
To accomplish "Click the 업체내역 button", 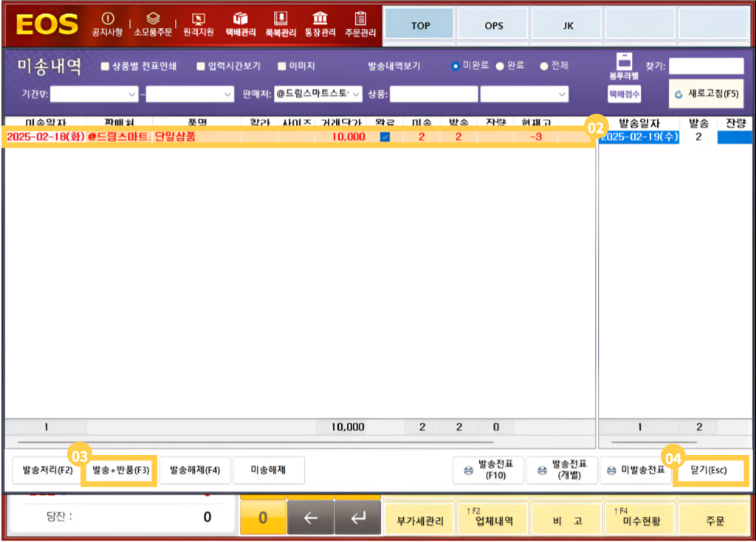I will coord(494,519).
